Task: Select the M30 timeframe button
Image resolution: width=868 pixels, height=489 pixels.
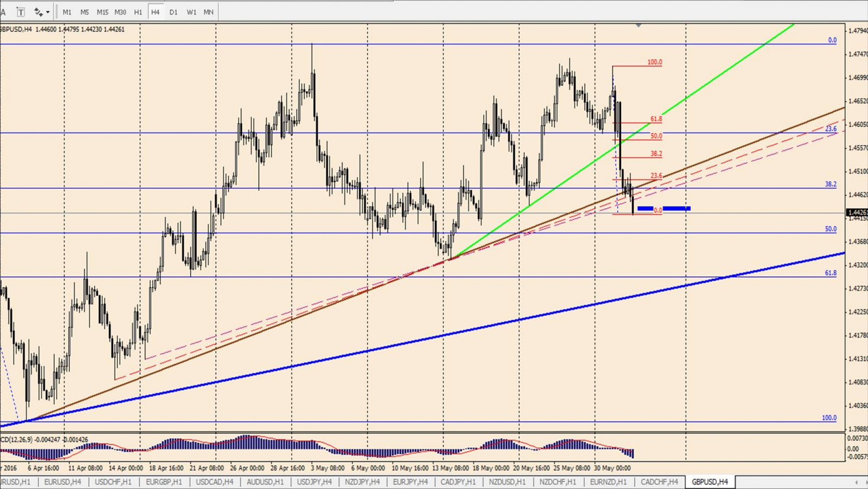Action: pos(120,12)
